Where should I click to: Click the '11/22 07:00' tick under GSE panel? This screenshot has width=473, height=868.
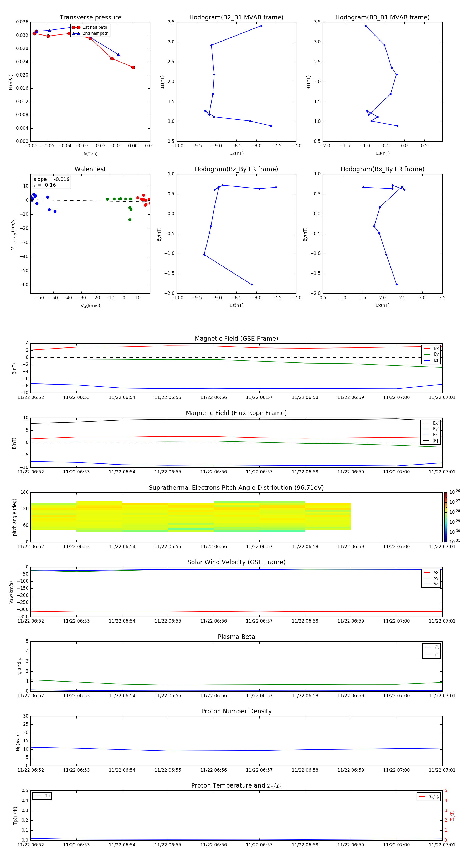tap(396, 398)
